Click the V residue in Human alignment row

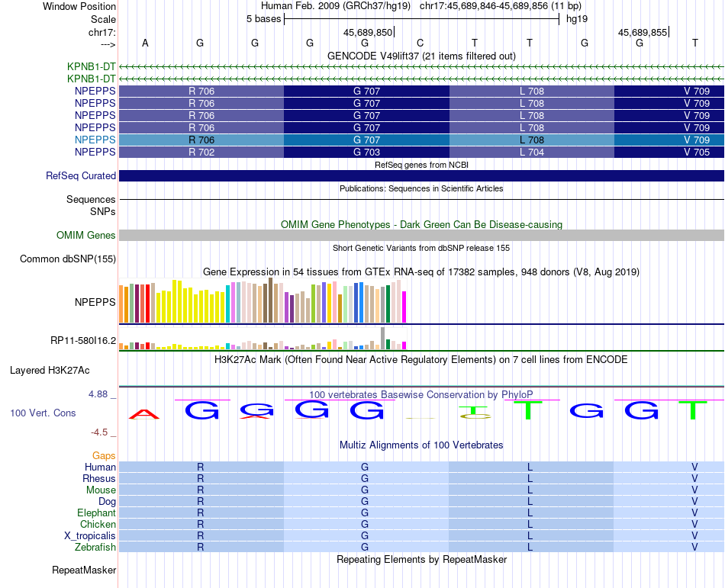[x=694, y=467]
